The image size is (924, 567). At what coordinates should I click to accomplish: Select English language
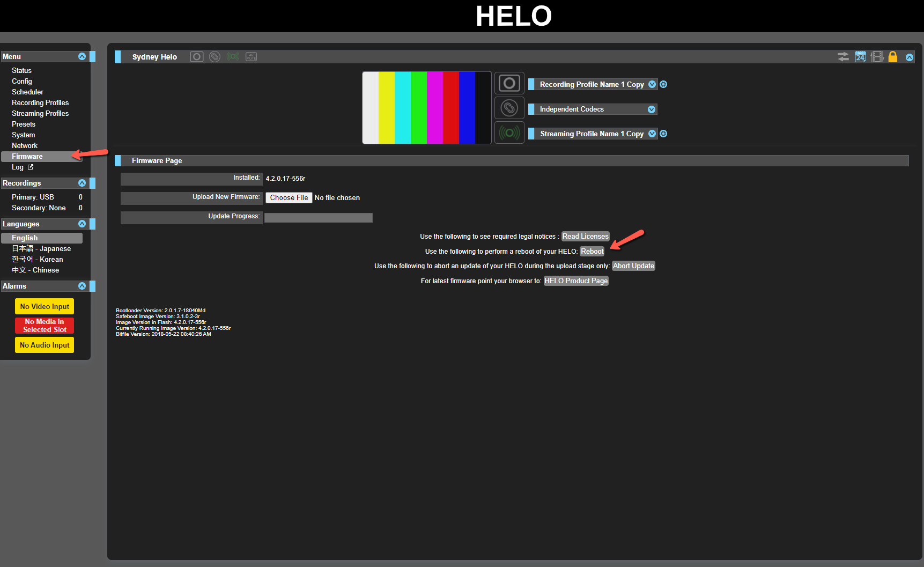[x=42, y=238]
